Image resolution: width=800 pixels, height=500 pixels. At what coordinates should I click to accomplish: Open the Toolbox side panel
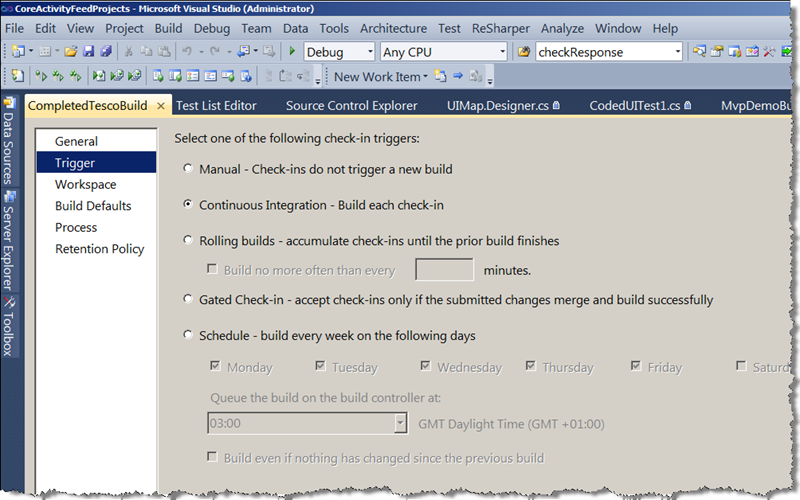click(9, 326)
